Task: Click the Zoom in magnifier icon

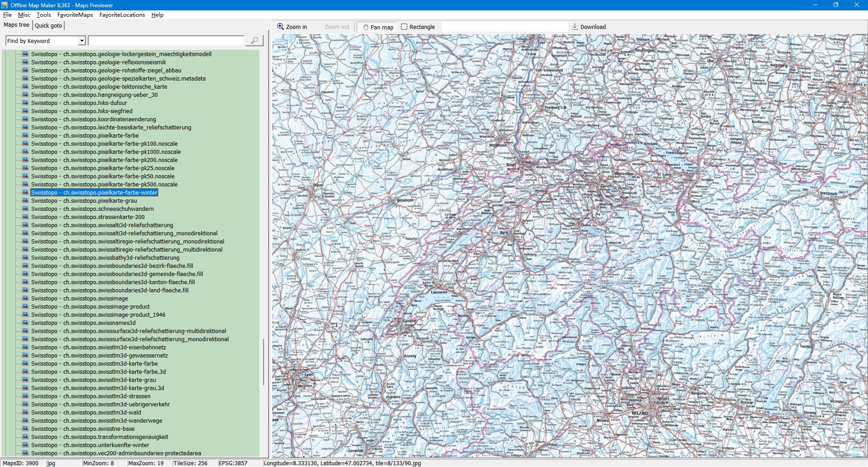Action: (x=281, y=27)
